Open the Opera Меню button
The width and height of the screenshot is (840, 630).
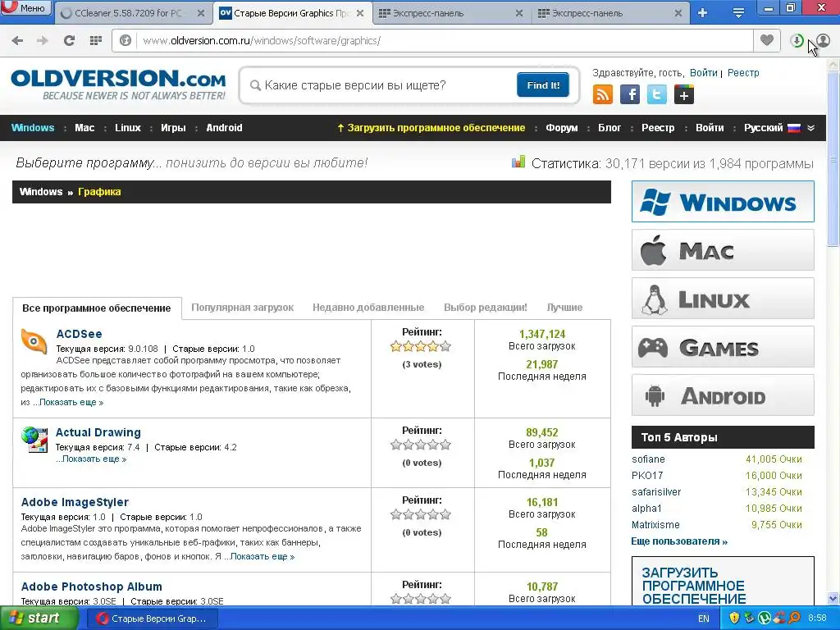click(x=26, y=8)
